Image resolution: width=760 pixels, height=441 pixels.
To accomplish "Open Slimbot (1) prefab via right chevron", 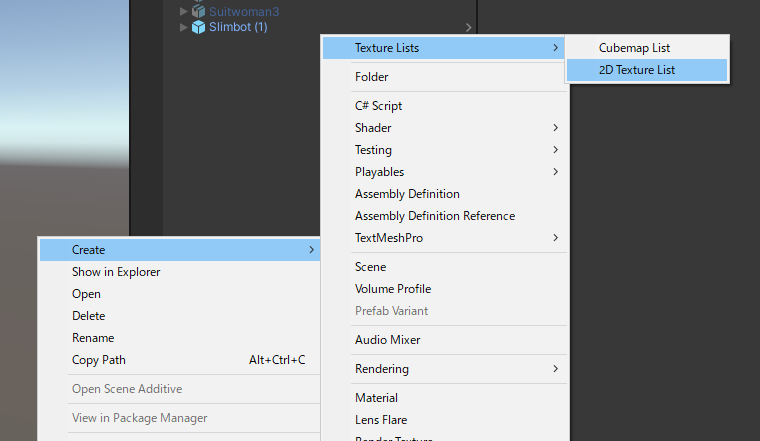I will (x=468, y=27).
